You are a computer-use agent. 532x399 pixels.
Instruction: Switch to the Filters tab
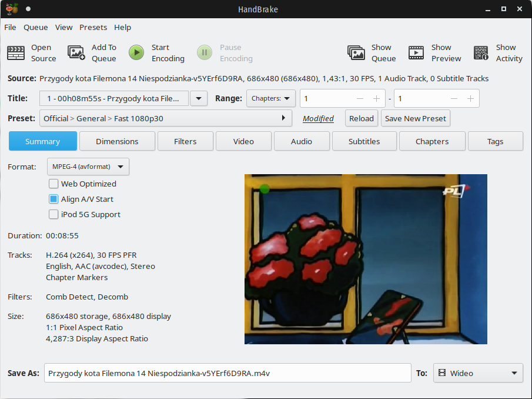click(x=185, y=141)
